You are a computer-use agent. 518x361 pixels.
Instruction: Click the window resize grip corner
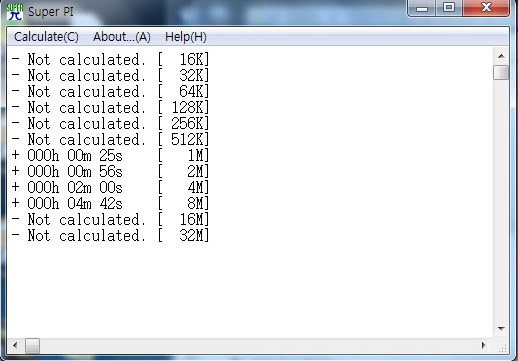pos(502,348)
